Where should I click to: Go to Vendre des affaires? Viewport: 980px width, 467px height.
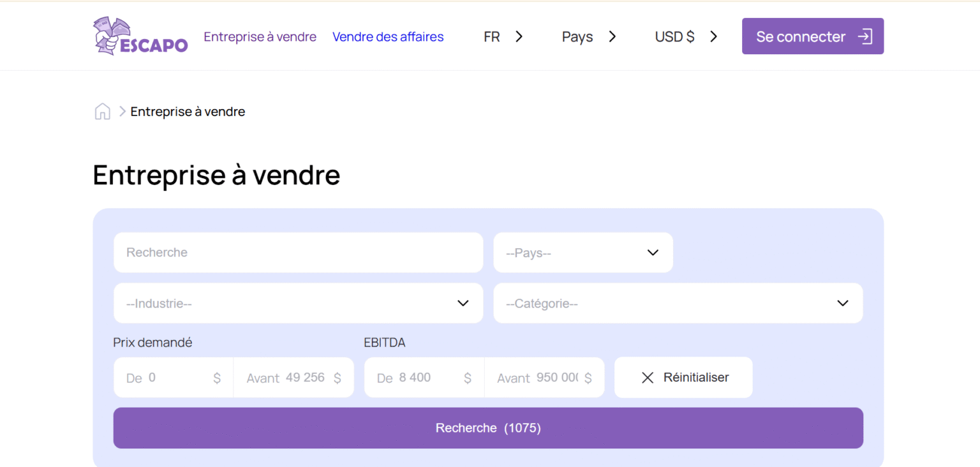[x=388, y=37]
